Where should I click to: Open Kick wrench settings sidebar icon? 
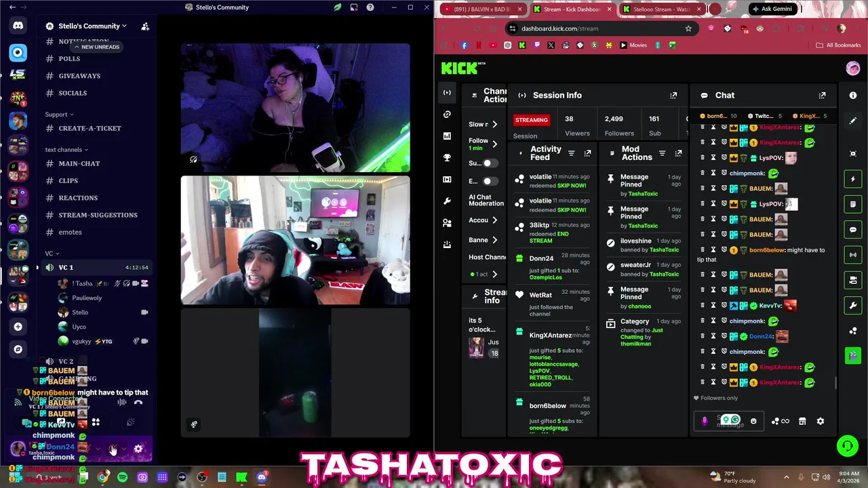tap(447, 201)
